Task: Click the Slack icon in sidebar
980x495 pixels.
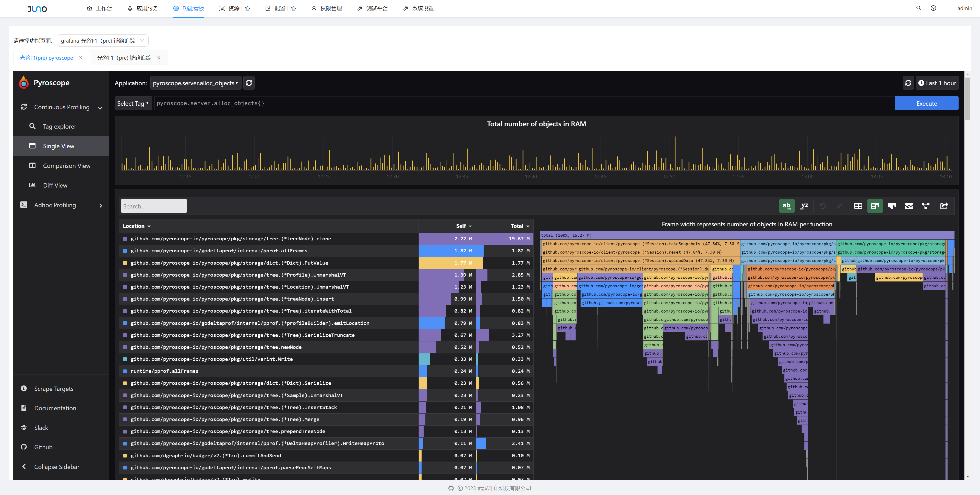Action: pos(23,427)
